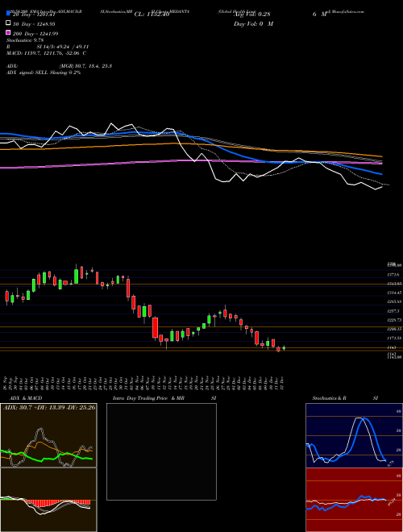The height and width of the screenshot is (532, 403).
Task: Click the last green candlestick on the chart
Action: 284,347
